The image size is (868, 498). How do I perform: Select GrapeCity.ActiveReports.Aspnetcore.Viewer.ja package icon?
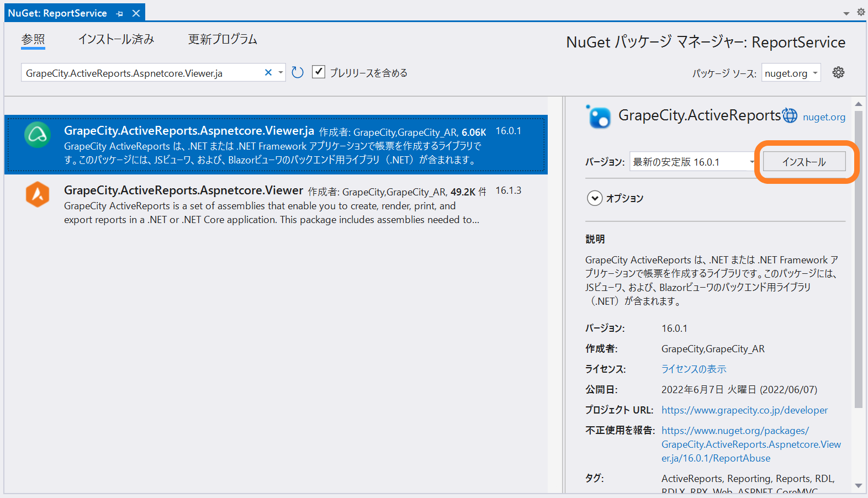click(38, 135)
